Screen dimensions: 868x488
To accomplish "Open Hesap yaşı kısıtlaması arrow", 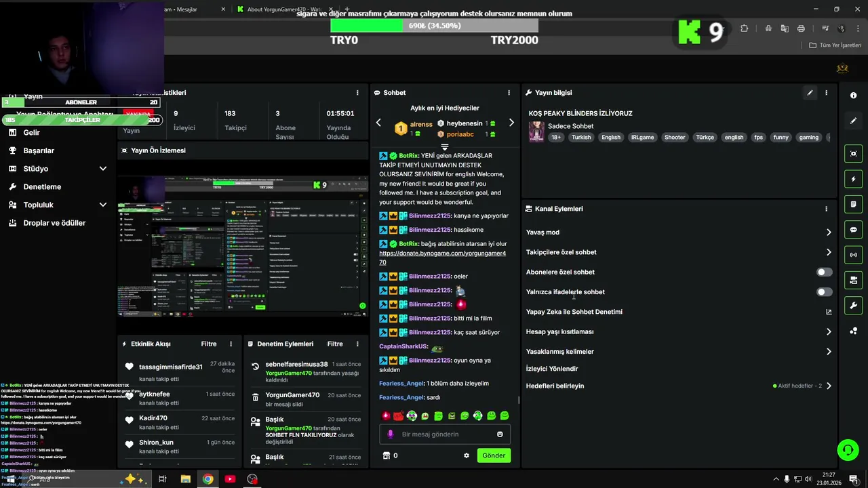I will (x=829, y=332).
